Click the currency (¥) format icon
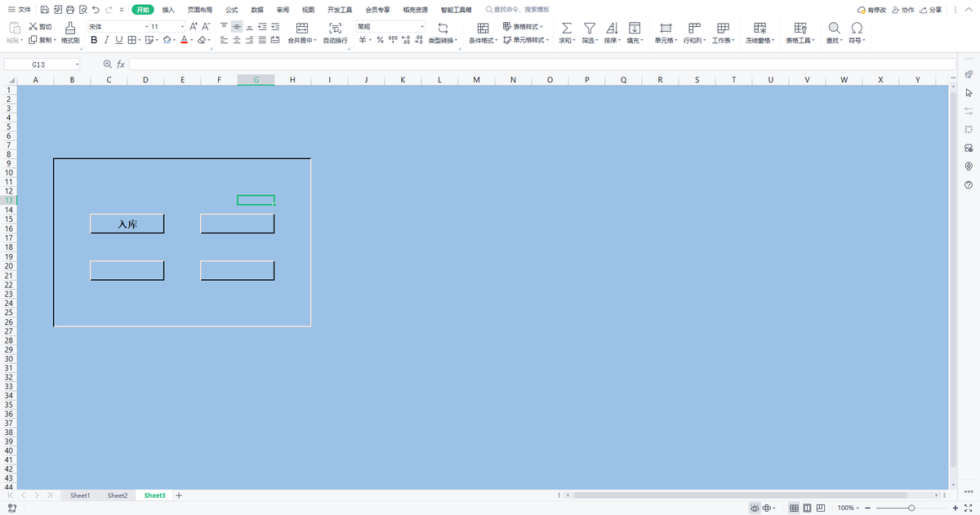Viewport: 980px width, 515px height. 363,40
